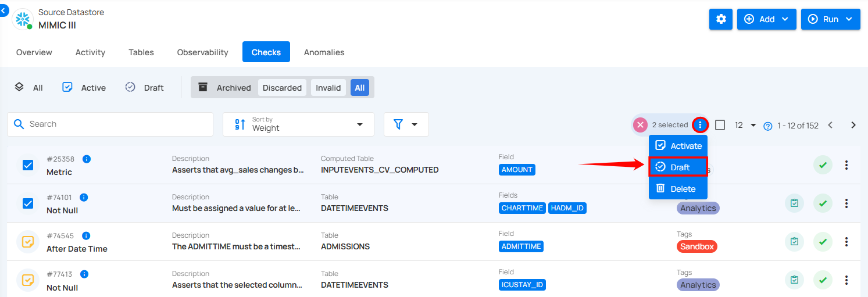Open row menu for check #77413
Viewport: 868px width, 297px height.
[x=846, y=280]
